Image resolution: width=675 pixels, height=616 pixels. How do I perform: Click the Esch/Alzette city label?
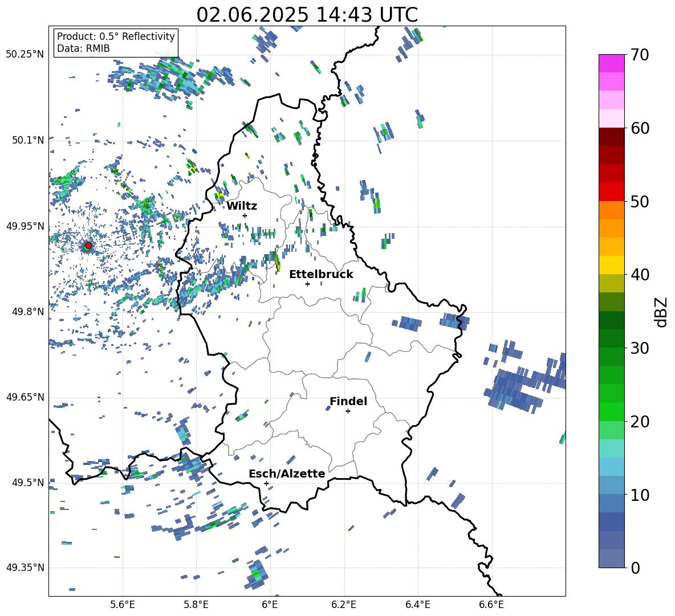[287, 474]
